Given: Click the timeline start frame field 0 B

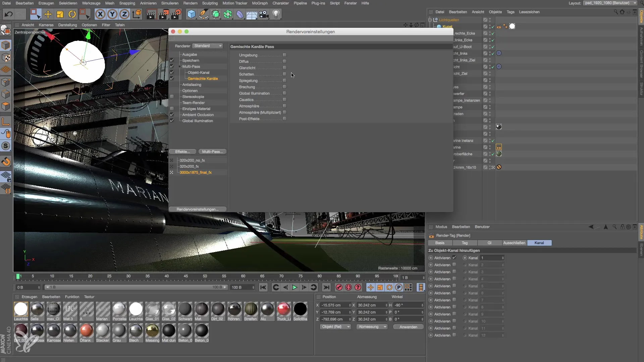Looking at the screenshot, I should 28,288.
